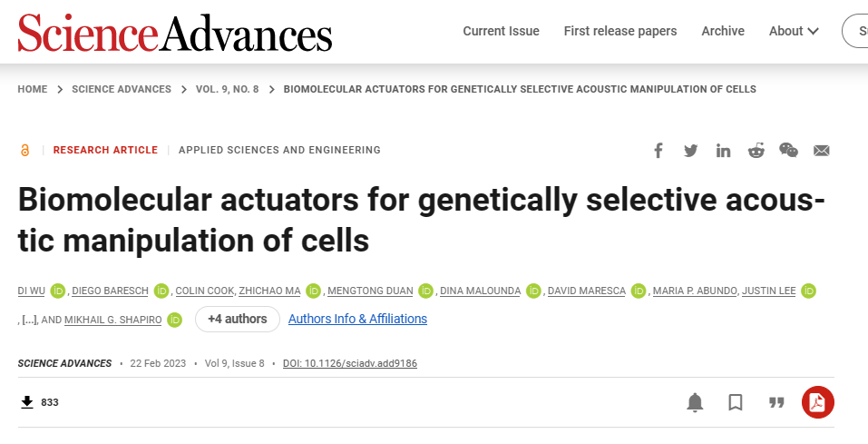
Task: Click Vol. 9, No. 8 breadcrumb
Action: pyautogui.click(x=227, y=89)
